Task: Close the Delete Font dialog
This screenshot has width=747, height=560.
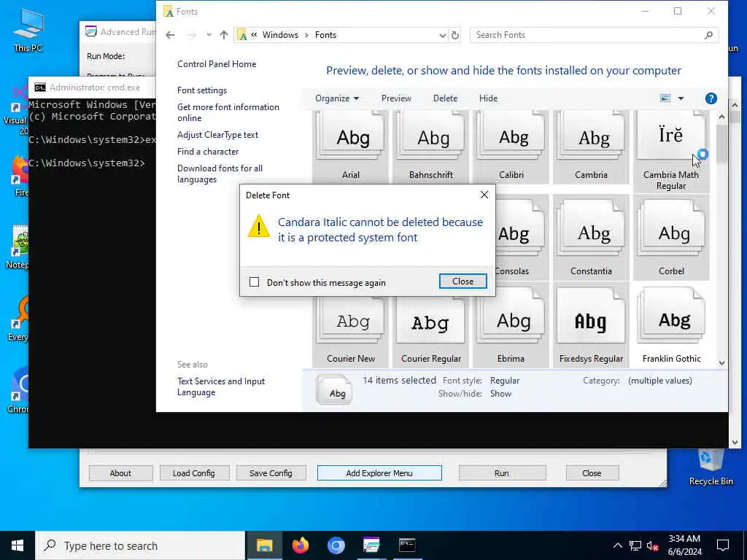Action: click(462, 281)
